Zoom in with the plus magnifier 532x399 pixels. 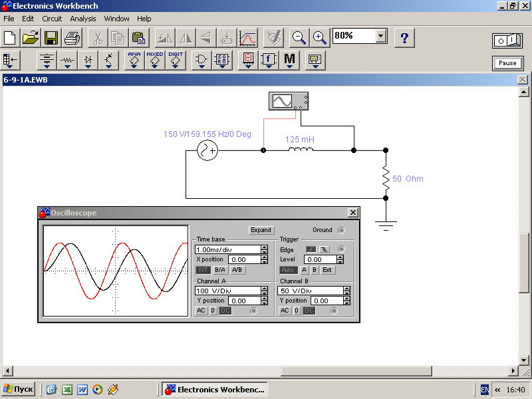point(320,38)
